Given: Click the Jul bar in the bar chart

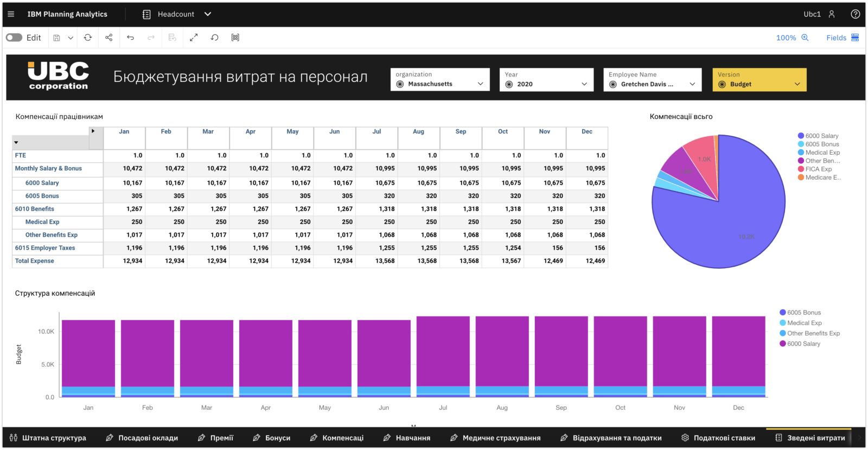Looking at the screenshot, I should pos(443,356).
